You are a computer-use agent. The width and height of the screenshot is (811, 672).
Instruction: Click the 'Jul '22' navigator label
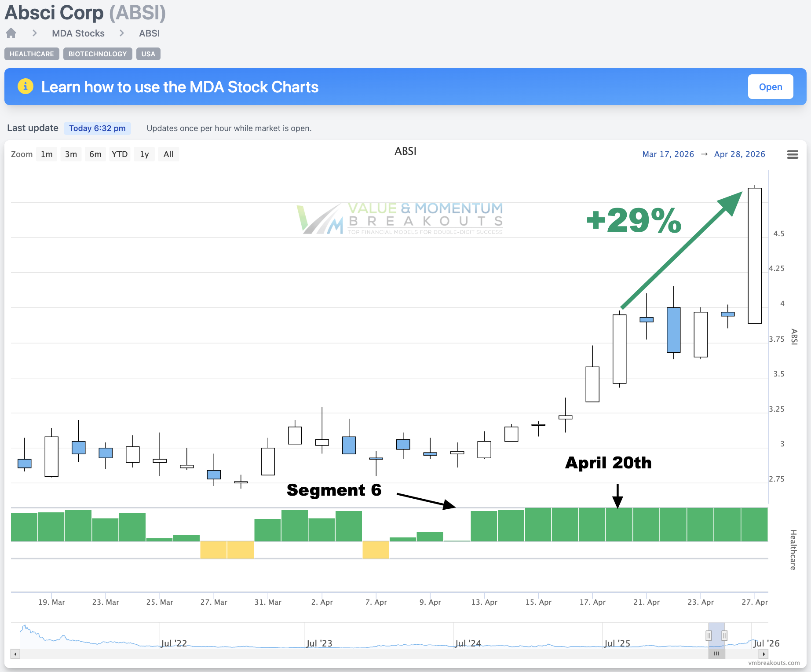pos(174,643)
